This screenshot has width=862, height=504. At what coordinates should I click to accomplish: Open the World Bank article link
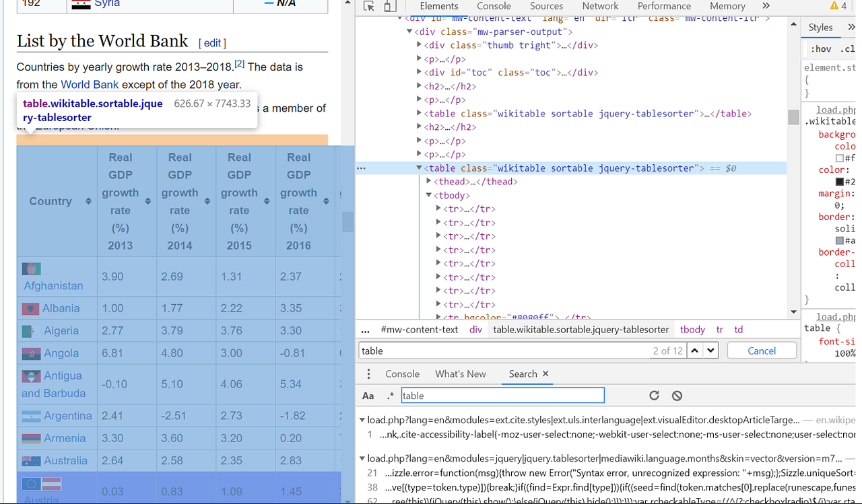(90, 85)
